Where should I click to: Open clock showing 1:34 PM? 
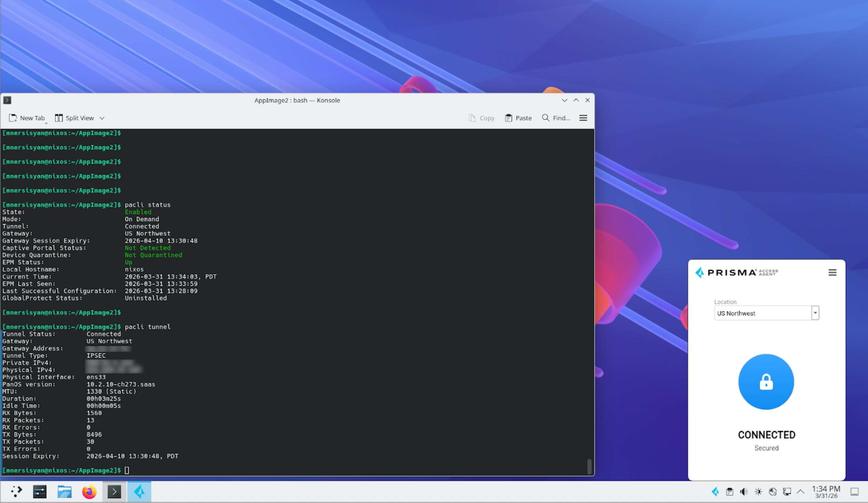[826, 492]
